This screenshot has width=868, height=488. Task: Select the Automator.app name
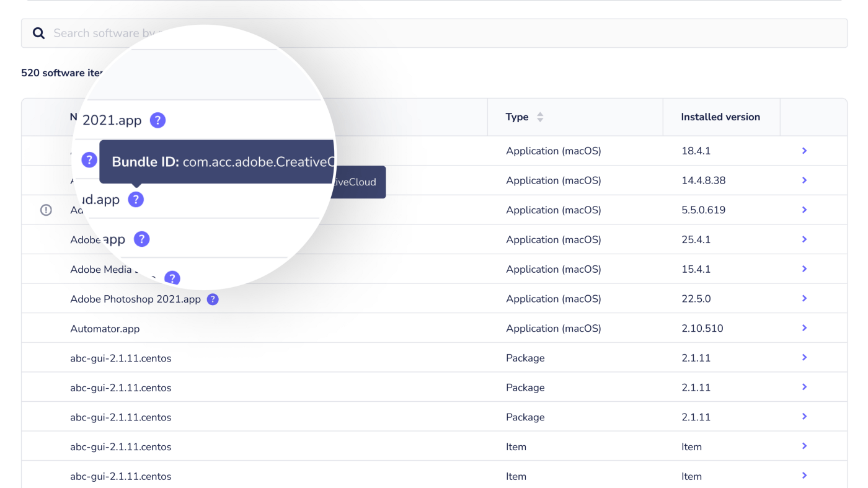[105, 329]
